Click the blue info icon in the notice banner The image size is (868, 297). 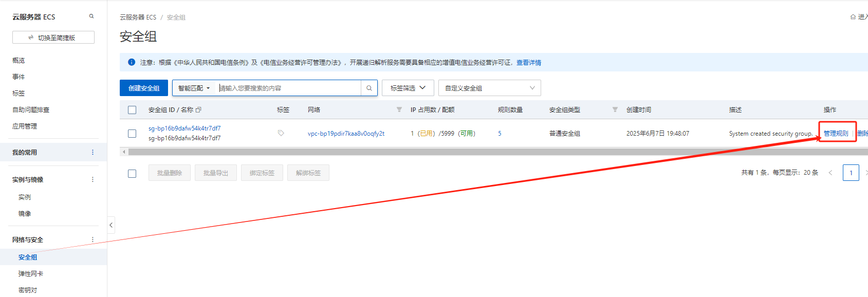pos(131,62)
